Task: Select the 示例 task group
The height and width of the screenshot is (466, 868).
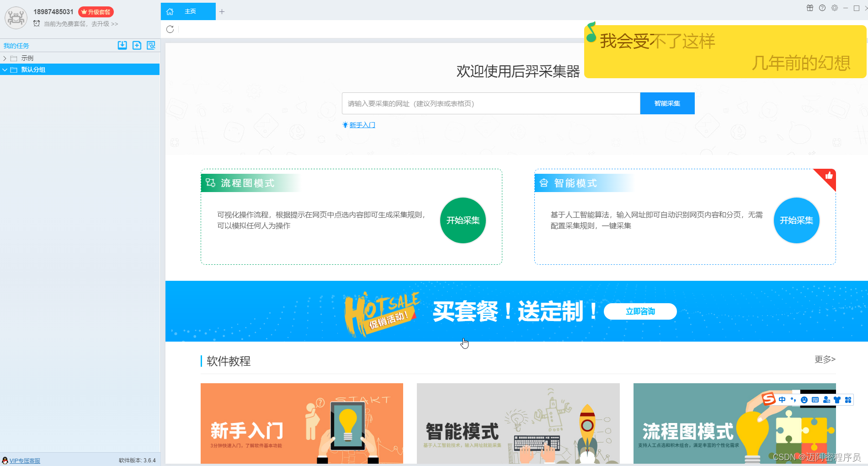Action: coord(80,58)
